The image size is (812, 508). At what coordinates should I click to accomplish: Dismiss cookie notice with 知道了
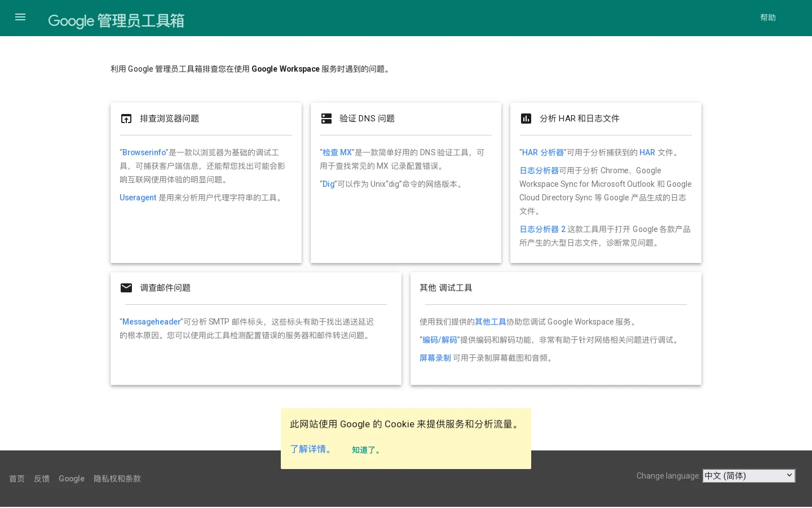[x=367, y=450]
